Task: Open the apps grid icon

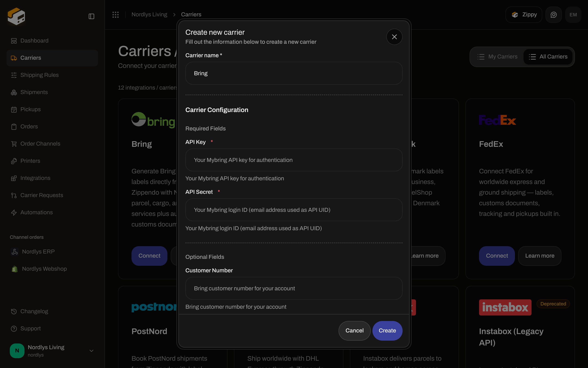Action: (x=115, y=15)
